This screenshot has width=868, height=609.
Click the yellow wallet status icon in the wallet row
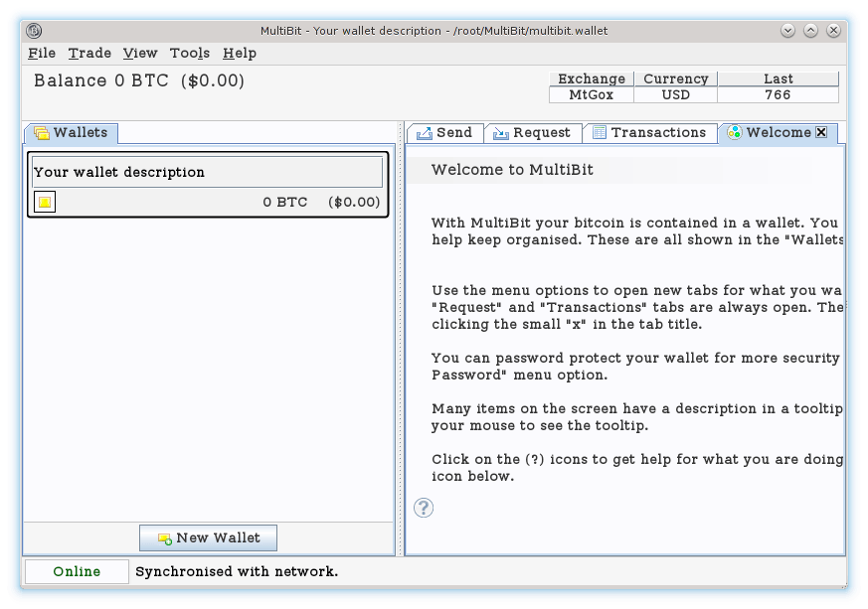[x=44, y=201]
